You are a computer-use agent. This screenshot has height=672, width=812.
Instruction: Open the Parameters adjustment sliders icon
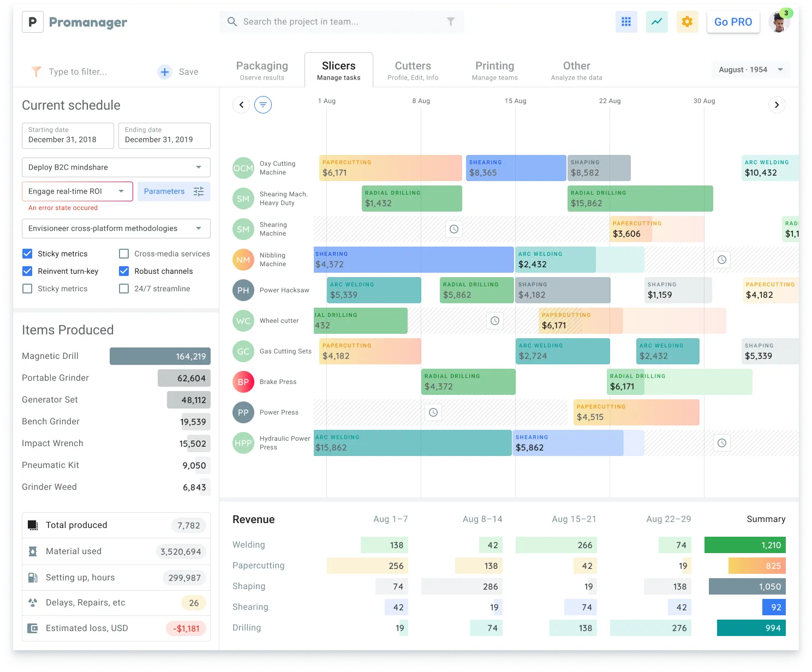pyautogui.click(x=199, y=191)
